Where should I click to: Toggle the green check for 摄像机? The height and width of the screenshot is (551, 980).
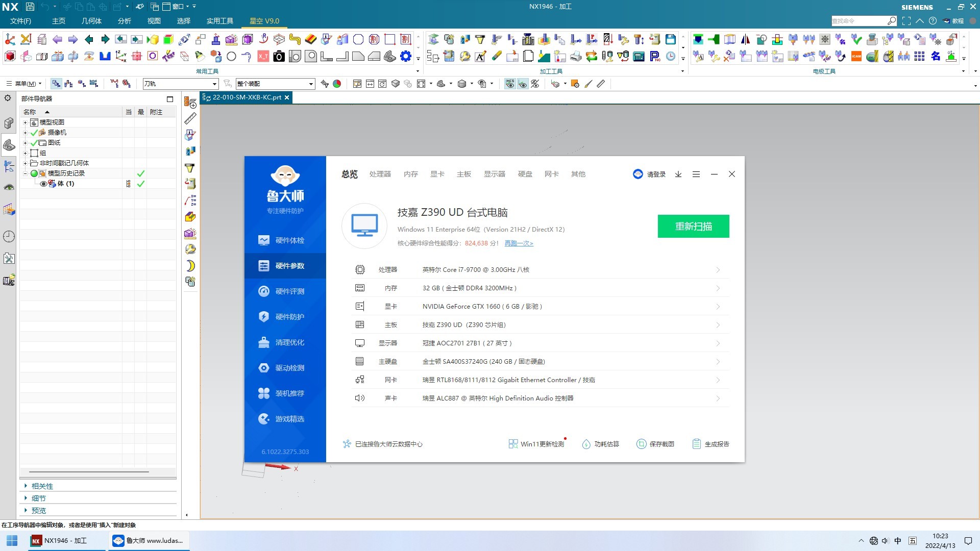tap(34, 133)
